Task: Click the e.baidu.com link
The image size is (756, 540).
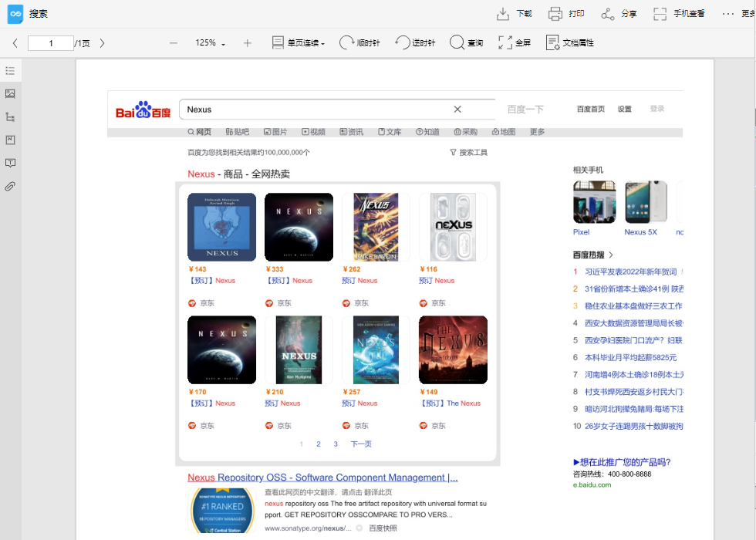Action: tap(592, 484)
